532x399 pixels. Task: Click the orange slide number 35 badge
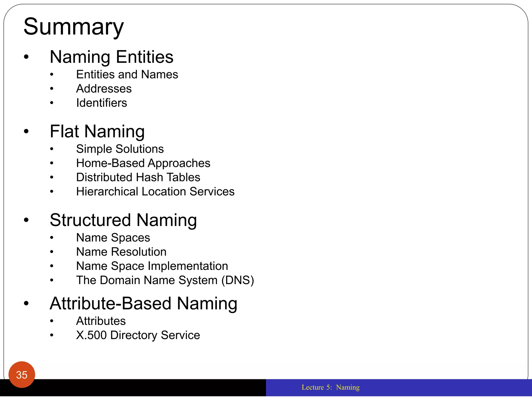22,374
